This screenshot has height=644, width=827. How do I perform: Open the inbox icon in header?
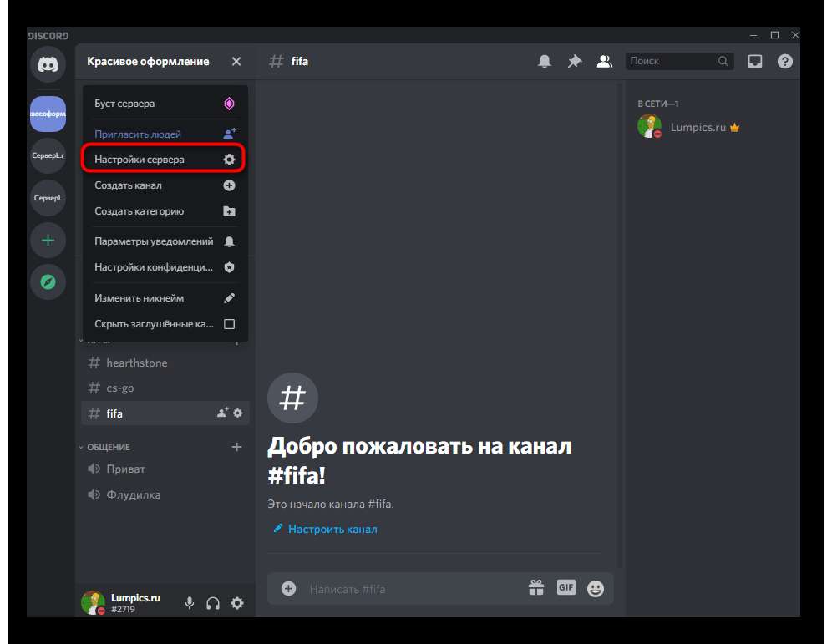pos(755,62)
